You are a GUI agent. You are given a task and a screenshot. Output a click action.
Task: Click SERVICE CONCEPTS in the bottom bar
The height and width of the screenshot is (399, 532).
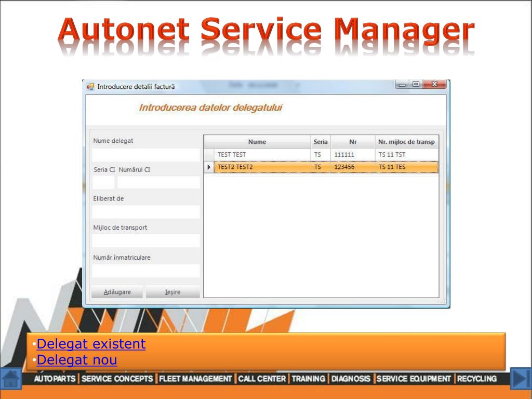click(x=117, y=379)
